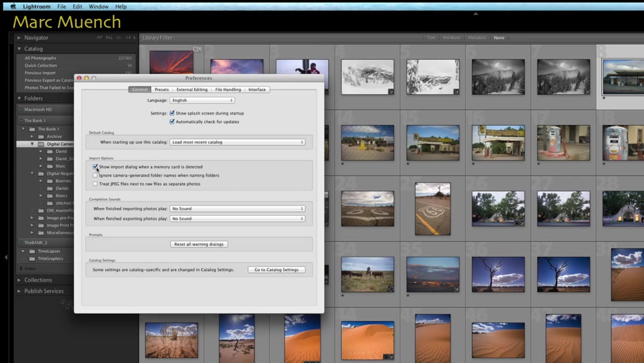Switch to the External Editing tab

point(192,90)
